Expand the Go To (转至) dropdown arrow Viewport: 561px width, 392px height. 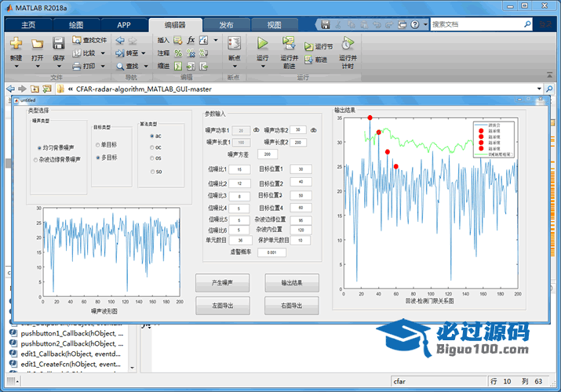click(x=143, y=53)
